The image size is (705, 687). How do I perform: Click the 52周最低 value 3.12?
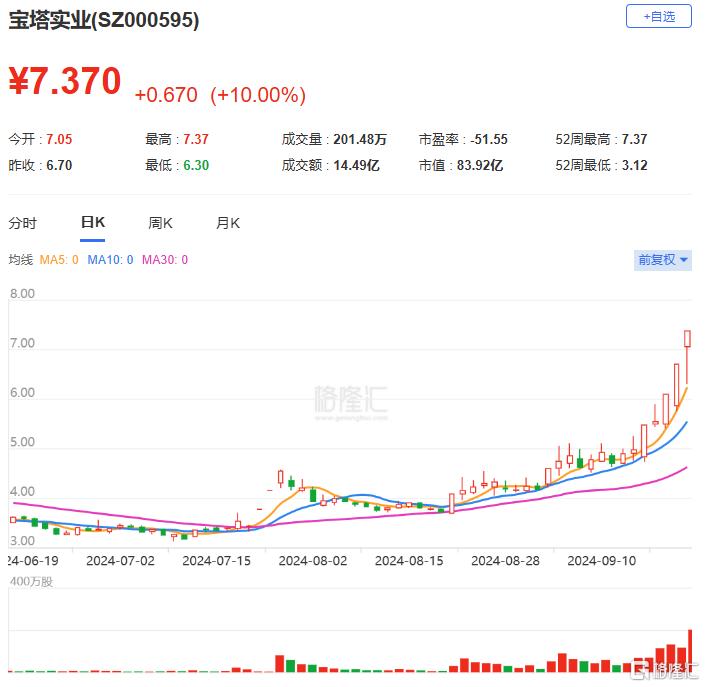tap(634, 165)
